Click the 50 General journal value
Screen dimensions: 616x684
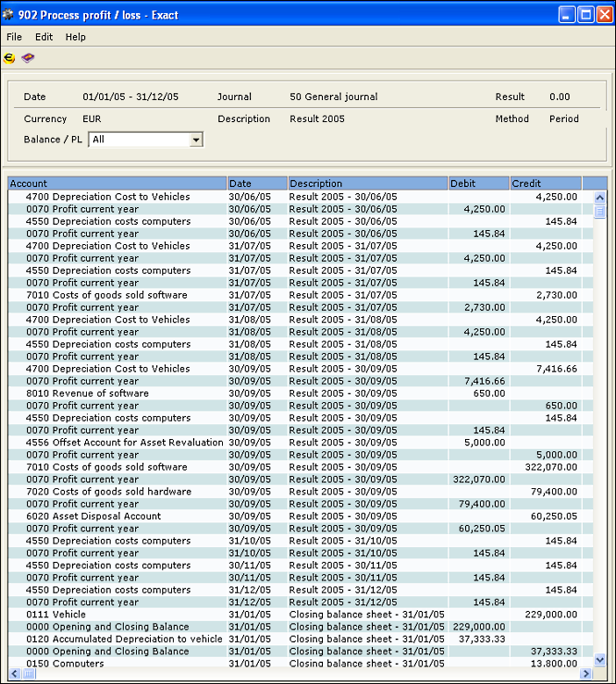(x=333, y=97)
